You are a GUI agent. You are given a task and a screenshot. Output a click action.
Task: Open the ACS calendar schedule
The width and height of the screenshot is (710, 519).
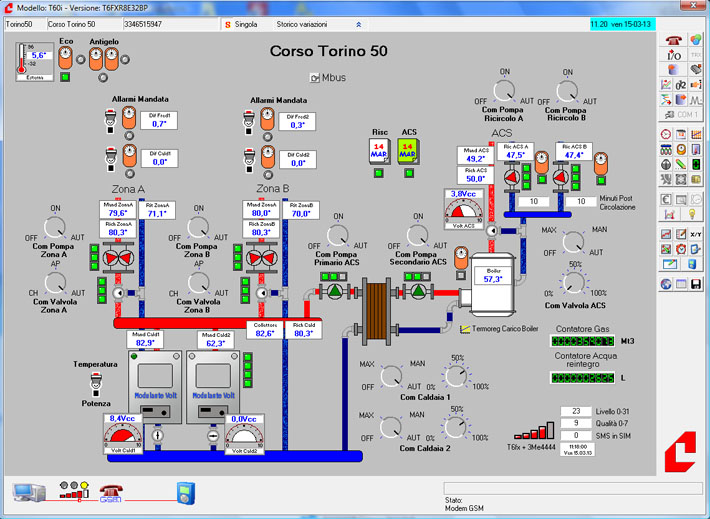pyautogui.click(x=408, y=150)
